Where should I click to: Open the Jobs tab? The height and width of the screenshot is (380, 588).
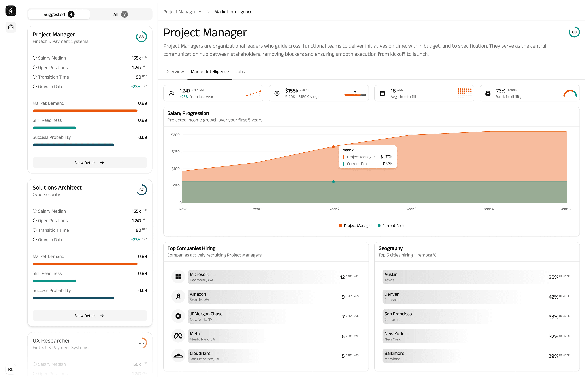click(240, 71)
